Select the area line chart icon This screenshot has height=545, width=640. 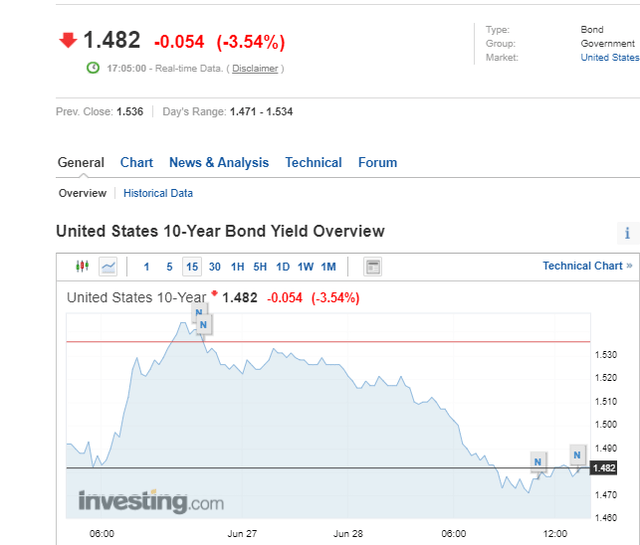point(108,267)
